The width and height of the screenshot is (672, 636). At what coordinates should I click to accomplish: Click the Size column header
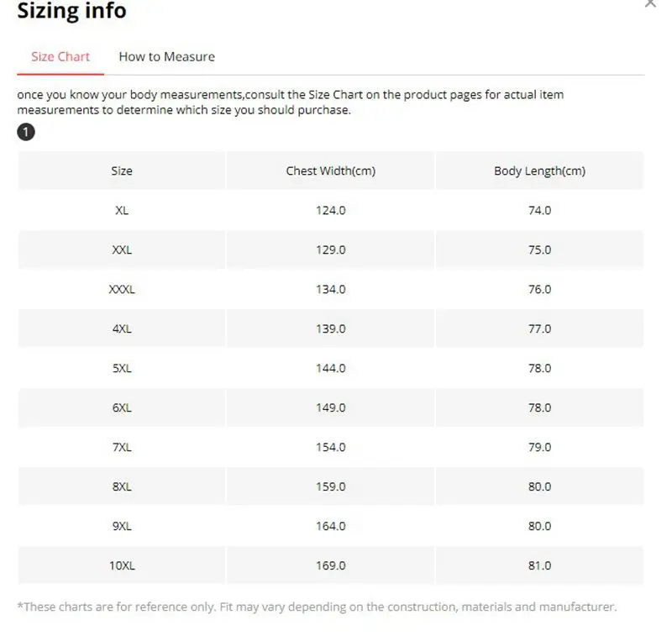(122, 171)
